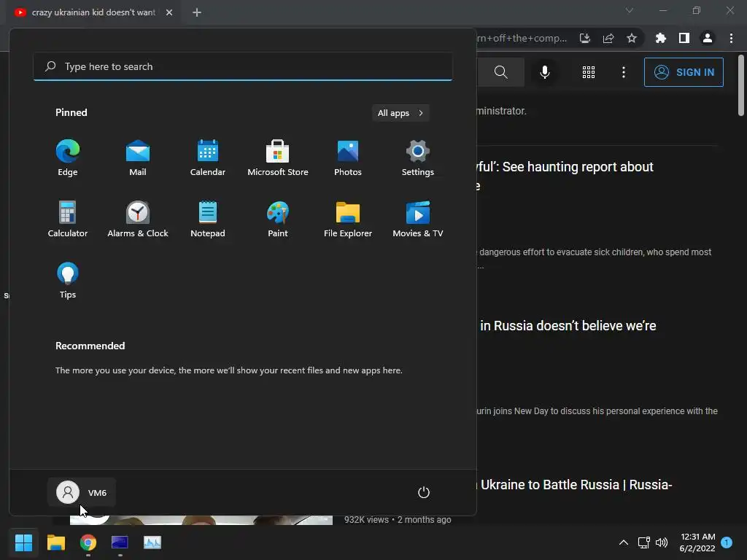Open the volume tray icon

tap(662, 542)
